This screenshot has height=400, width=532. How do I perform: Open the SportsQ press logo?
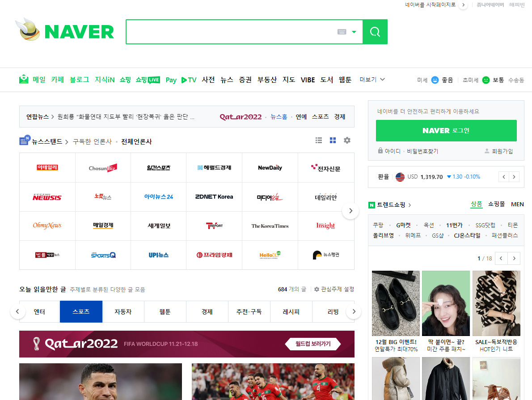coord(103,255)
